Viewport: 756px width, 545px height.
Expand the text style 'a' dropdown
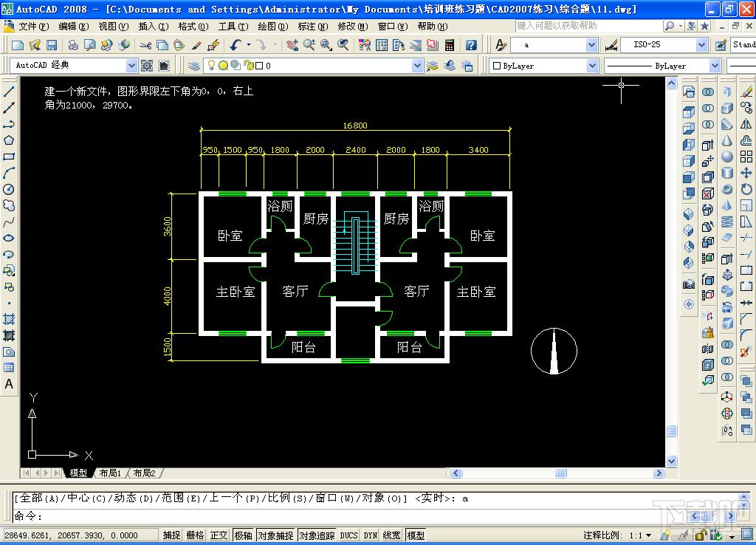click(592, 45)
